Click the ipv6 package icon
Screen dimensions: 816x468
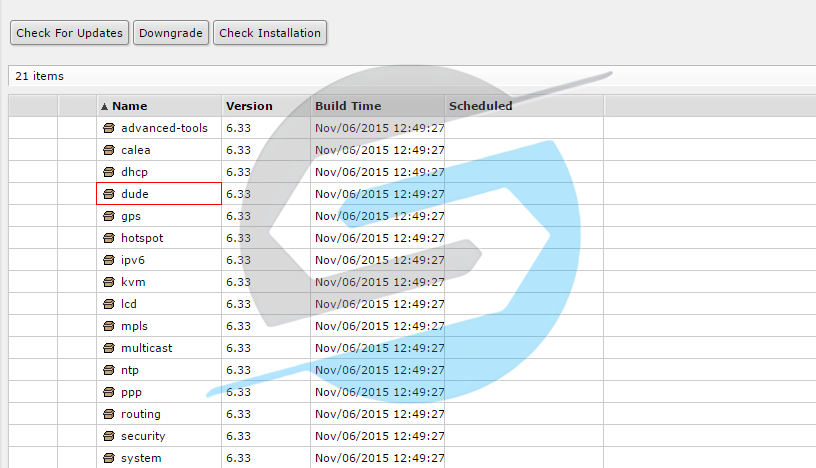(x=109, y=260)
